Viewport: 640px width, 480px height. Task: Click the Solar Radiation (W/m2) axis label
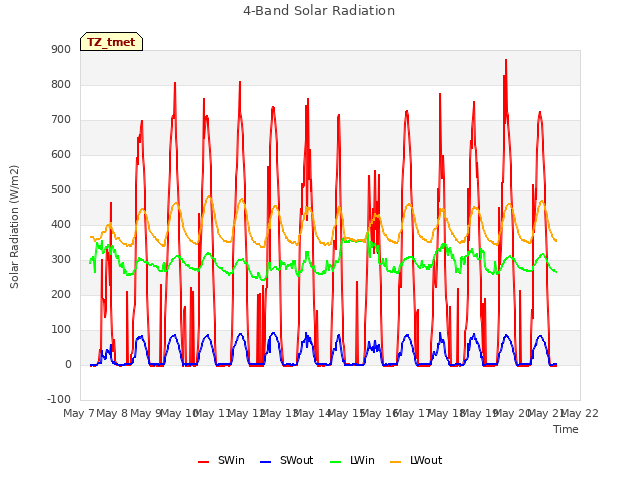(14, 227)
